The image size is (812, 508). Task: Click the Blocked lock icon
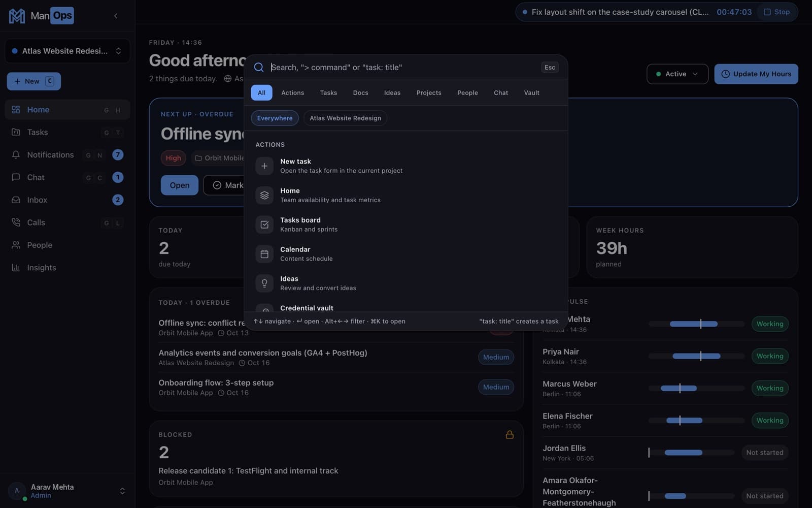[510, 435]
